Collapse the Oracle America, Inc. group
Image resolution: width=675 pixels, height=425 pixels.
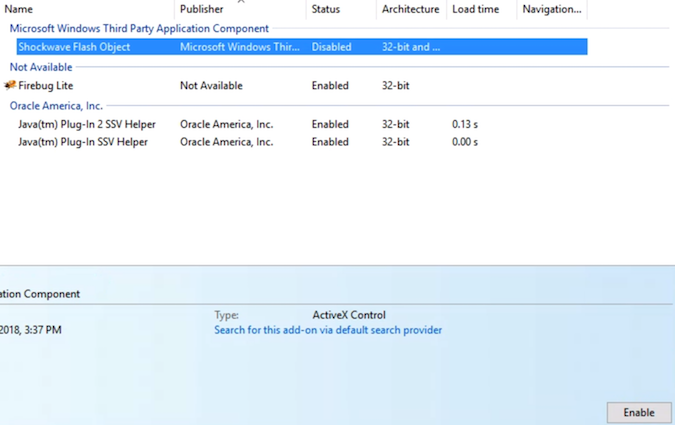[56, 106]
